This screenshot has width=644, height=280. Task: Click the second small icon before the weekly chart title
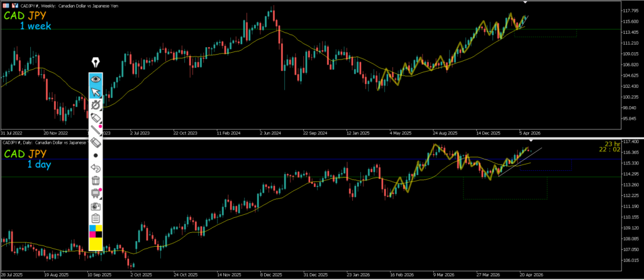click(15, 6)
